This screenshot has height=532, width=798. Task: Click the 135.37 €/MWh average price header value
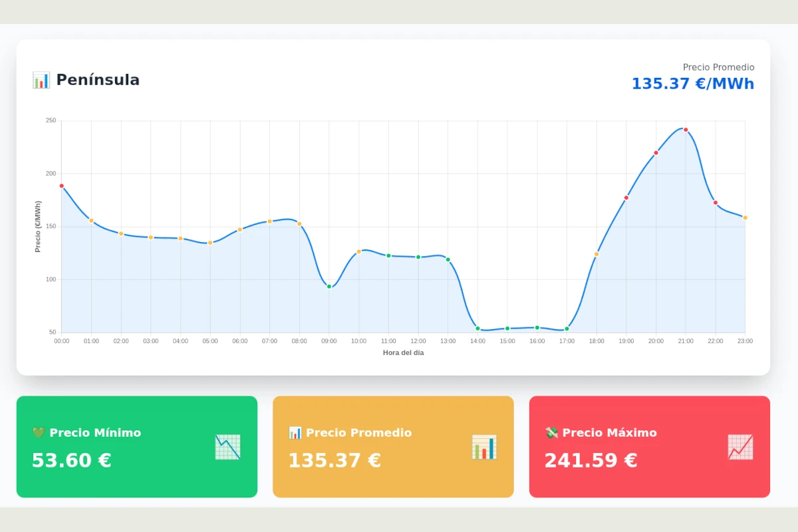(x=693, y=84)
